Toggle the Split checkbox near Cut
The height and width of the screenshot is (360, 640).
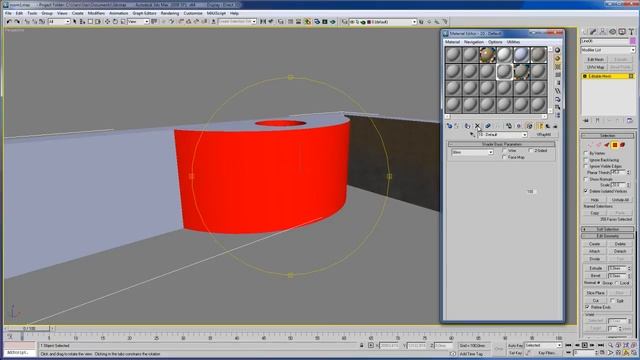pyautogui.click(x=612, y=300)
